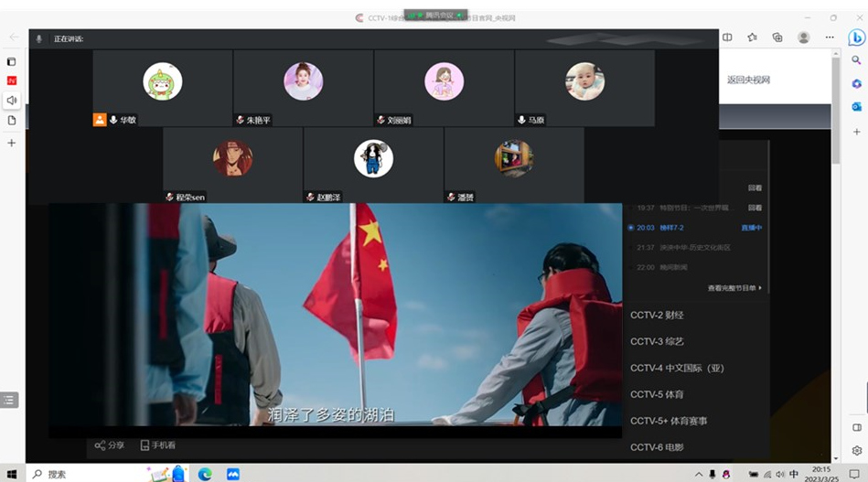868x482 pixels.
Task: Select CCTV-5 体育 channel
Action: coord(657,394)
